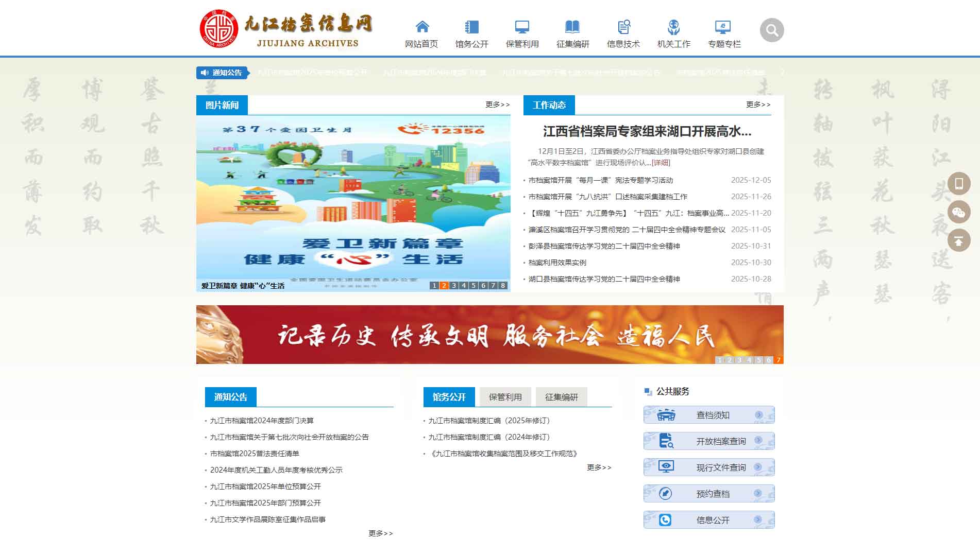Switch to the 征集编研 tab
Screen dimensions: 980x556
[x=561, y=397]
